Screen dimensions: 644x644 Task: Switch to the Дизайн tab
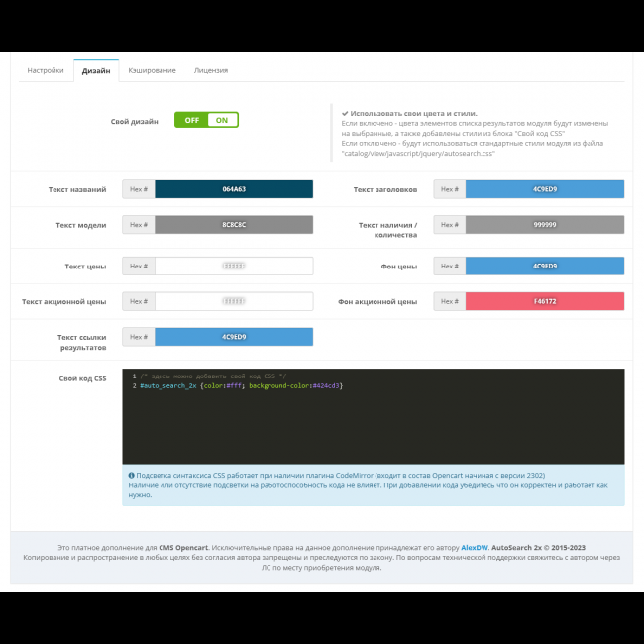(96, 70)
